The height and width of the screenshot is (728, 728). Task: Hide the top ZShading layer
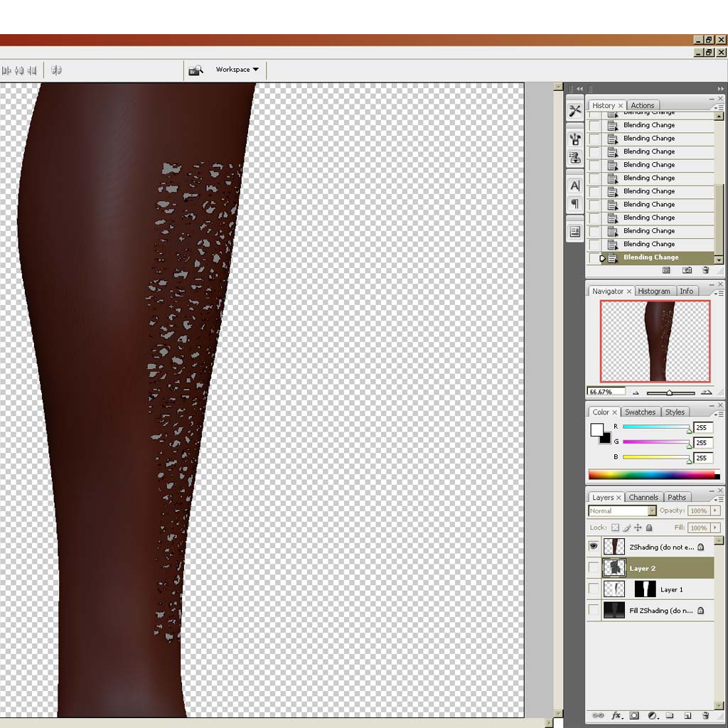[x=594, y=547]
